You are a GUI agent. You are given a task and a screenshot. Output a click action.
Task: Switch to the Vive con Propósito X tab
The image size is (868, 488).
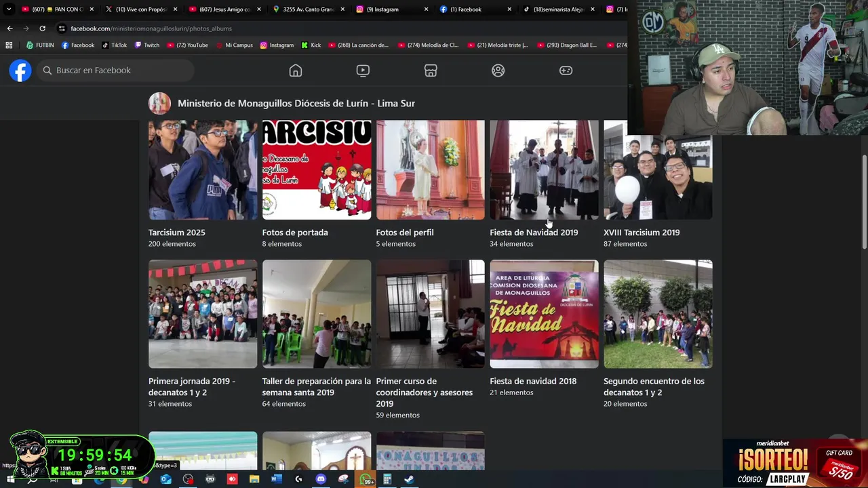[x=141, y=9]
